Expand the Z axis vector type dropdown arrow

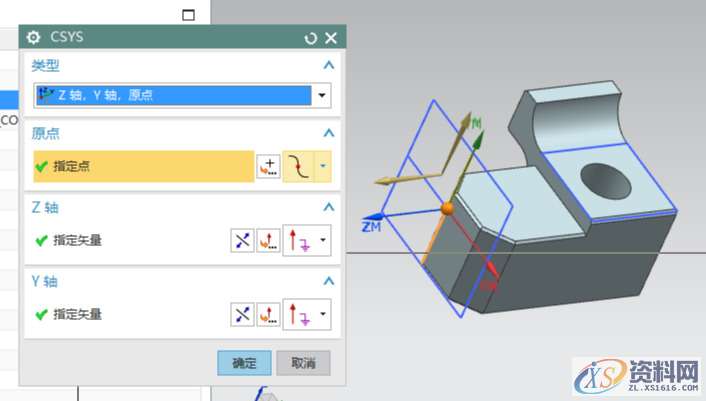(x=323, y=241)
